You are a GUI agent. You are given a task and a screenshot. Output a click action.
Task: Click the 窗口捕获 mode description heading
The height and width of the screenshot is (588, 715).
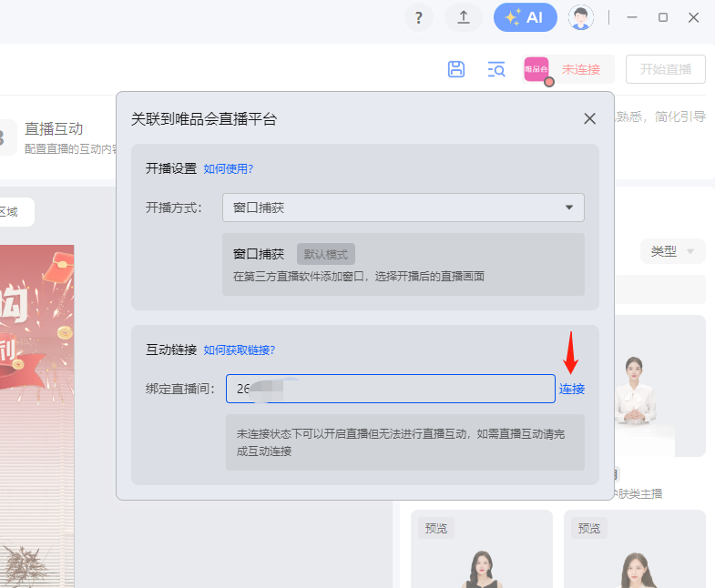pos(259,254)
